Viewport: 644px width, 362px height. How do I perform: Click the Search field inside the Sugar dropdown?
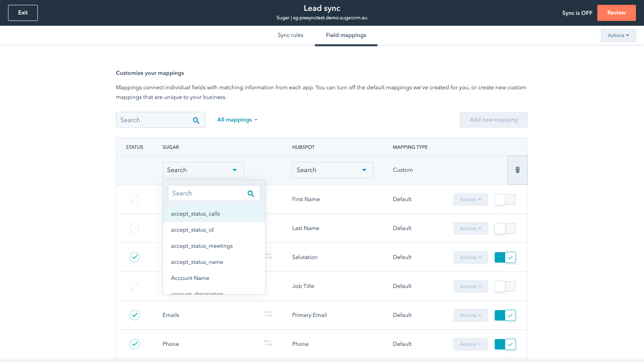pyautogui.click(x=207, y=193)
